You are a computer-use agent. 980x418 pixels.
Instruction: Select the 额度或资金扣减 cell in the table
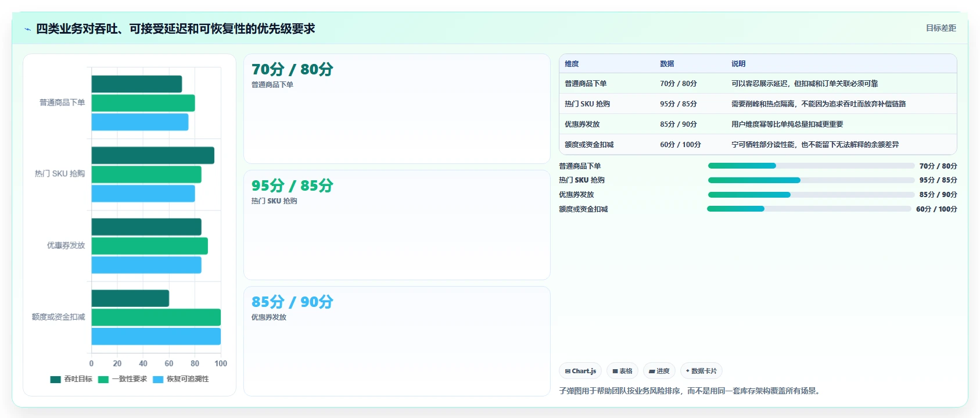click(589, 145)
